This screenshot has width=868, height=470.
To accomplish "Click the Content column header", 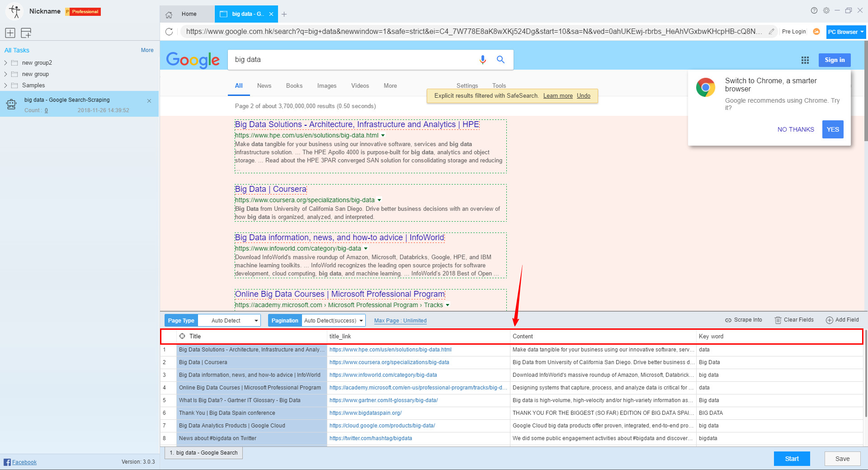I will (x=604, y=336).
